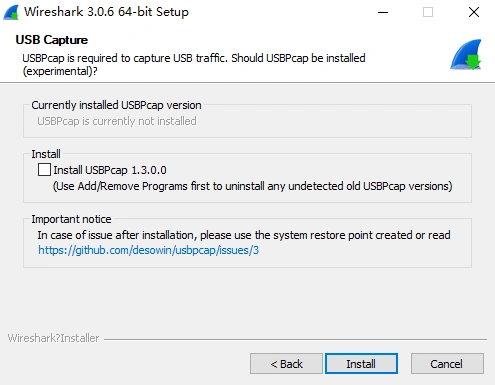Click the Install button to begin installation
The width and height of the screenshot is (495, 385).
pyautogui.click(x=361, y=364)
